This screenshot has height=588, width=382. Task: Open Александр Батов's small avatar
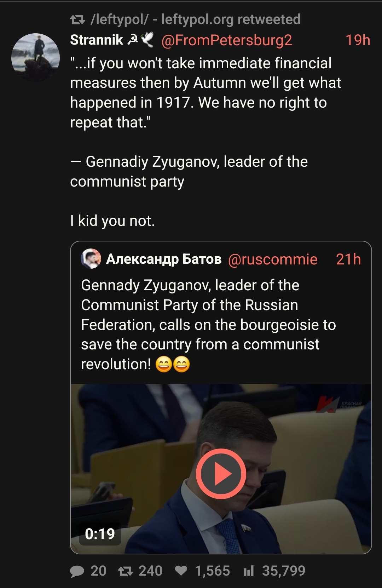(91, 259)
